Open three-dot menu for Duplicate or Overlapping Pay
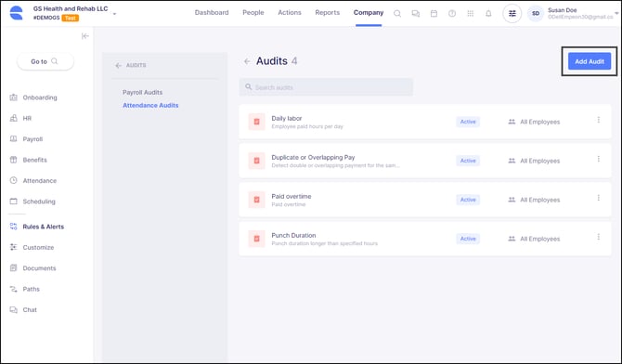Image resolution: width=622 pixels, height=364 pixels. [x=598, y=159]
